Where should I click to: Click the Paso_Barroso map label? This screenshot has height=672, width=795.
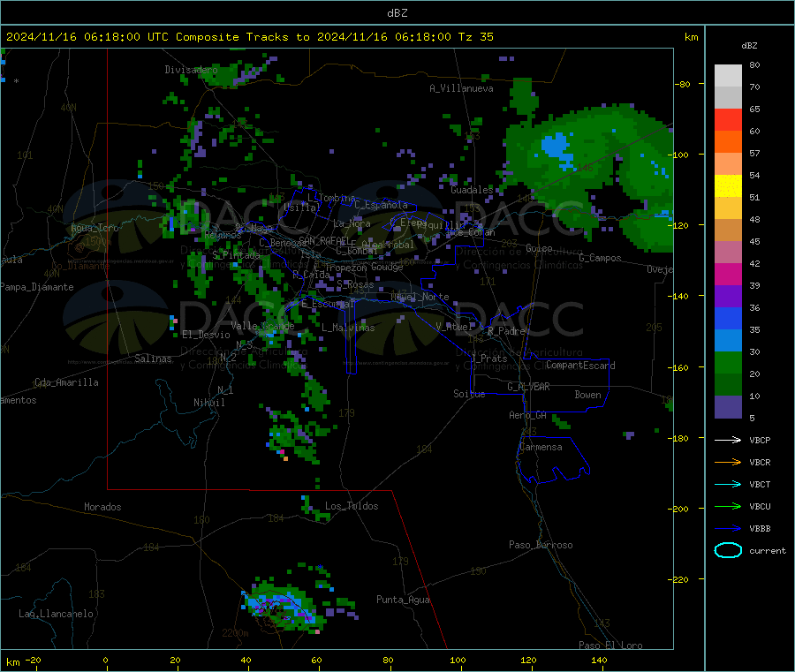pos(541,545)
